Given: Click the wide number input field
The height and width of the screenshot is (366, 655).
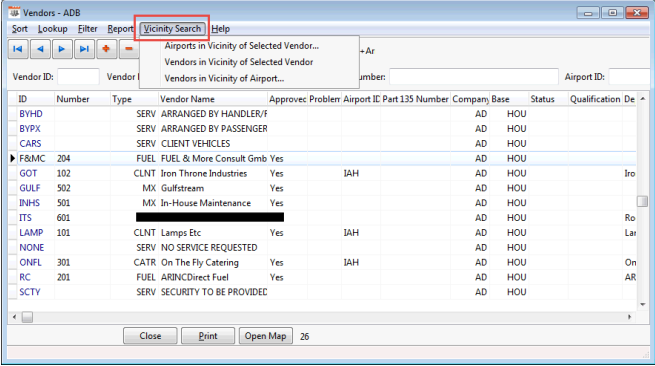Looking at the screenshot, I should click(x=474, y=77).
